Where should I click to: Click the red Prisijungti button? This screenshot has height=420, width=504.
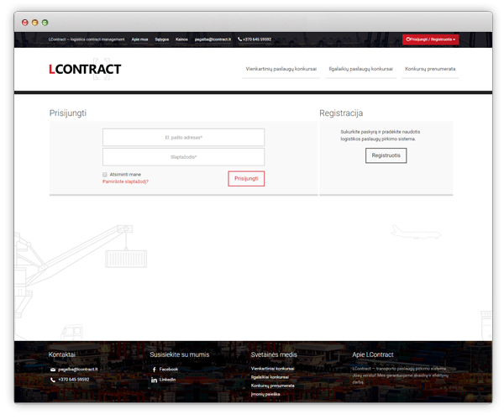246,179
